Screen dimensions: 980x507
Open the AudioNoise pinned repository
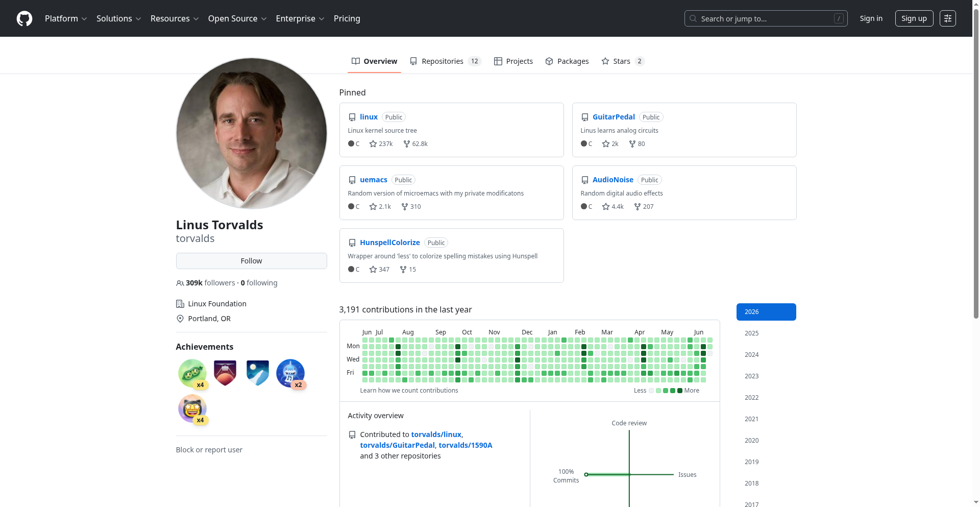pos(612,180)
